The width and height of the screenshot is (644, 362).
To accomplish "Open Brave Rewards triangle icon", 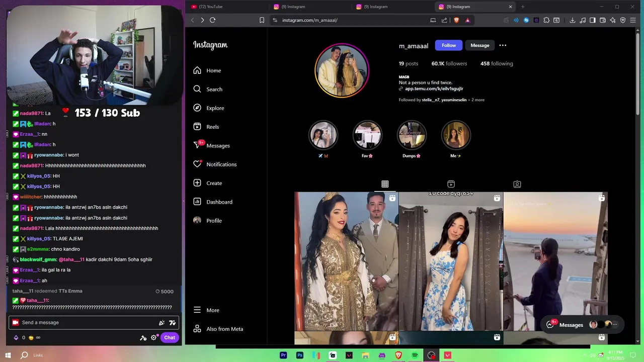I will coord(467,20).
